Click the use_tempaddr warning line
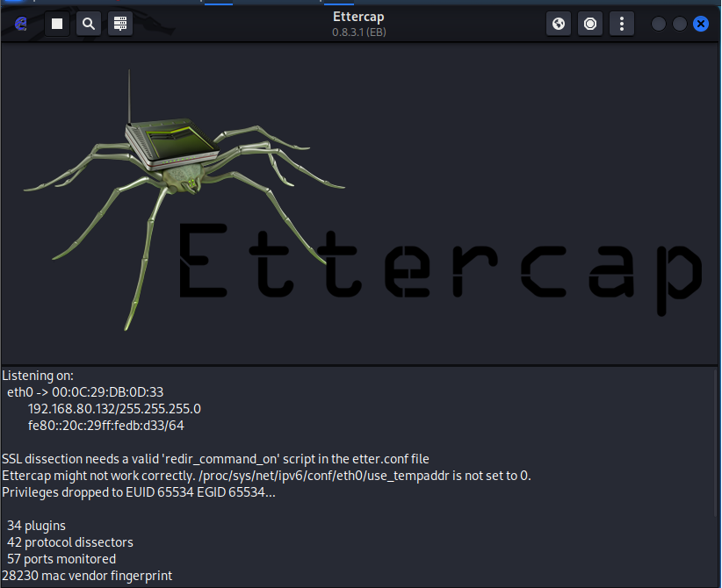Viewport: 722px width, 588px height. click(267, 476)
